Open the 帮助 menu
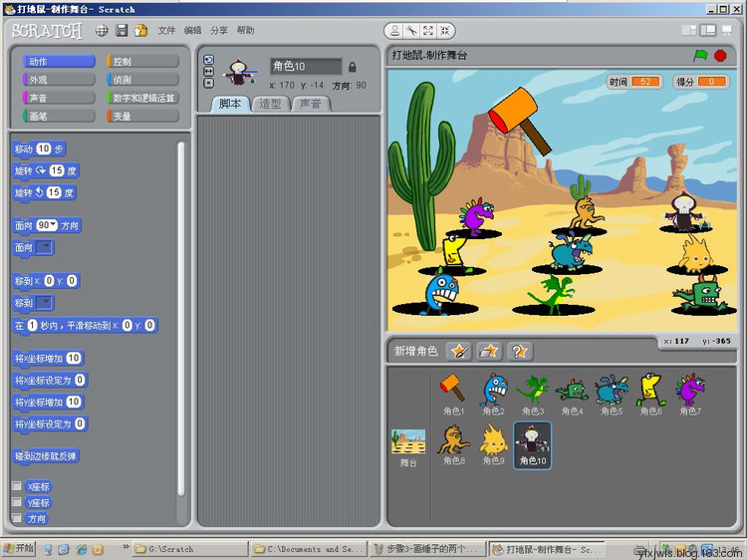Screen dimensions: 747x560 tap(245, 31)
